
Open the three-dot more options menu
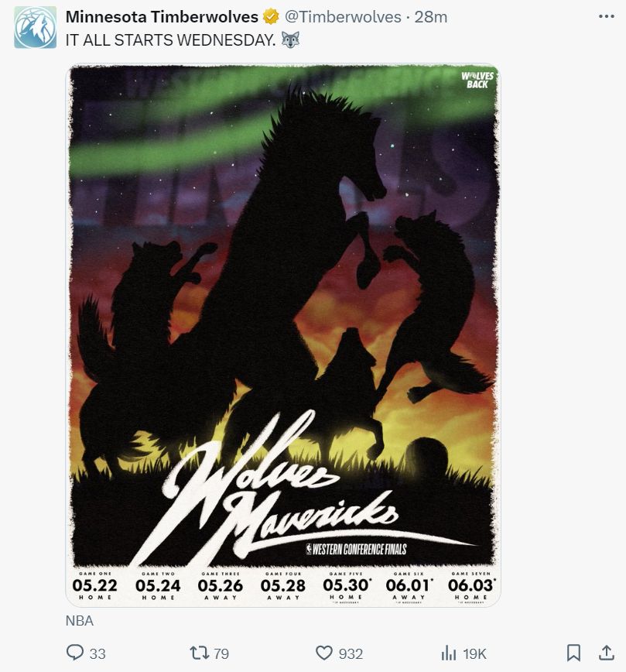point(607,16)
